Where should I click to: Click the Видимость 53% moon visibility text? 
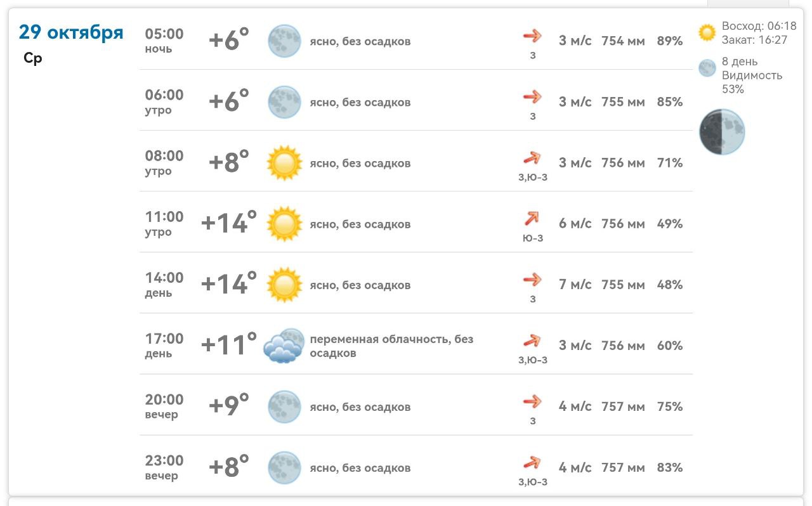click(752, 82)
